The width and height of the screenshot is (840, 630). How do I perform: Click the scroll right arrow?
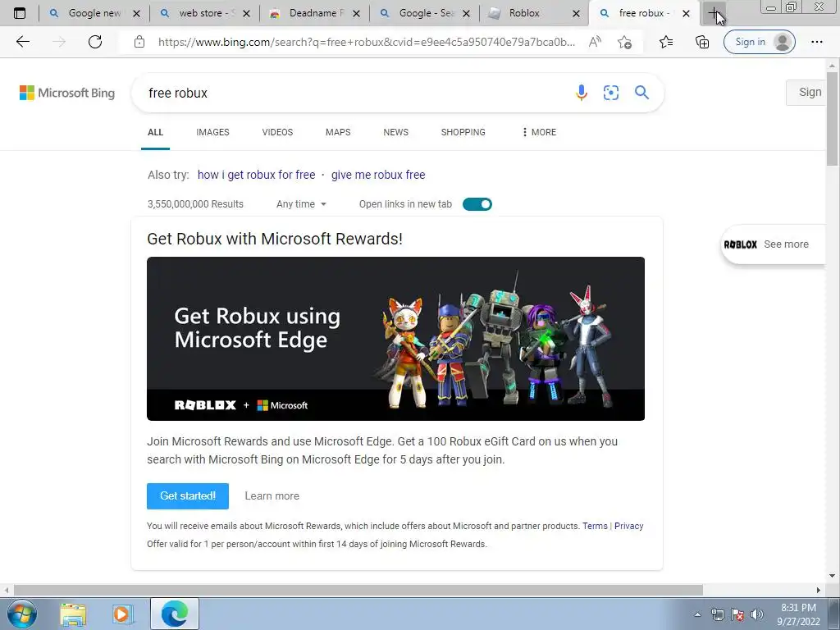click(x=818, y=590)
